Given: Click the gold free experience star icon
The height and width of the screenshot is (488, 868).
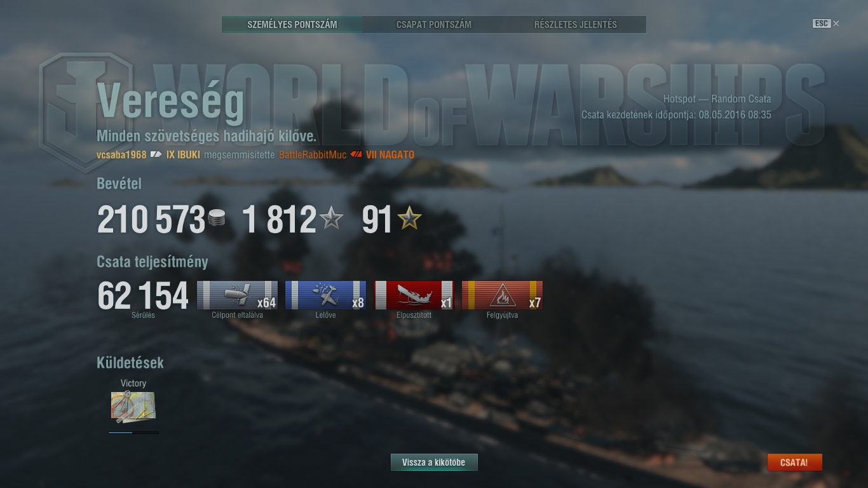Looking at the screenshot, I should (409, 219).
